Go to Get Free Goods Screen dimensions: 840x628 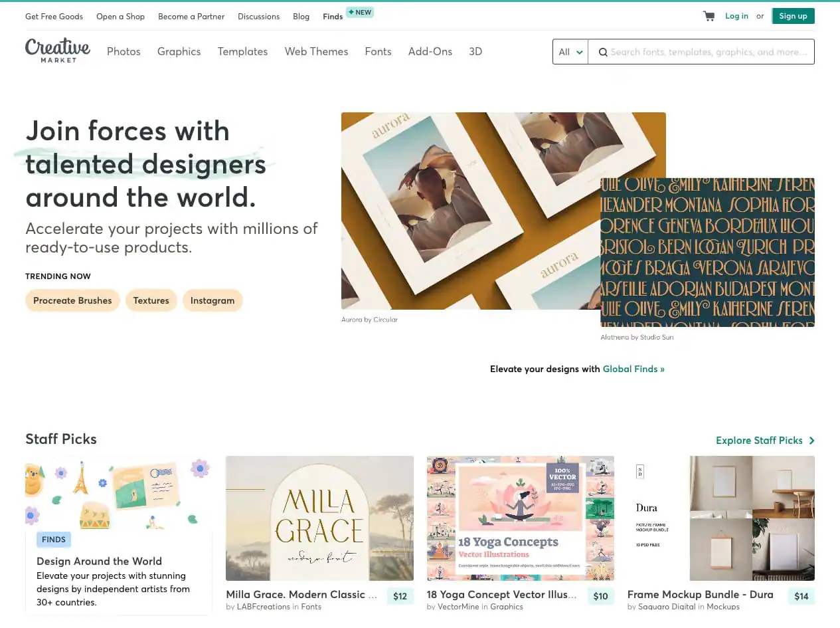click(54, 16)
